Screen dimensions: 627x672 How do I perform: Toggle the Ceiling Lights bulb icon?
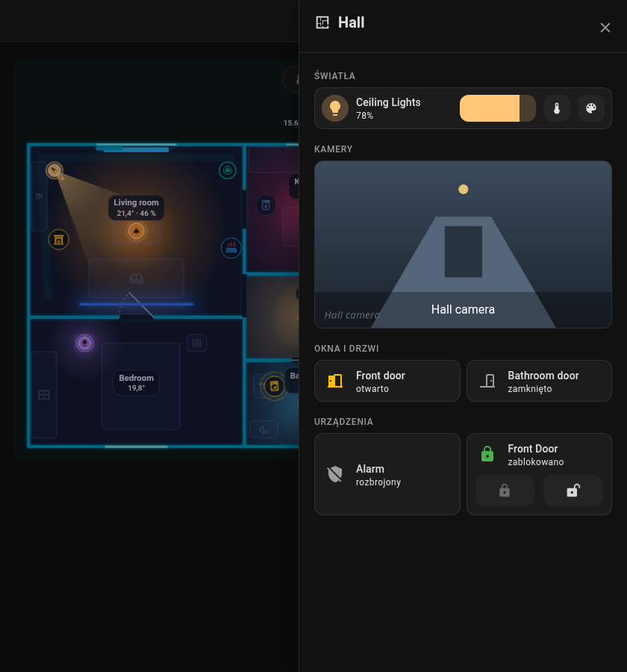pyautogui.click(x=335, y=108)
